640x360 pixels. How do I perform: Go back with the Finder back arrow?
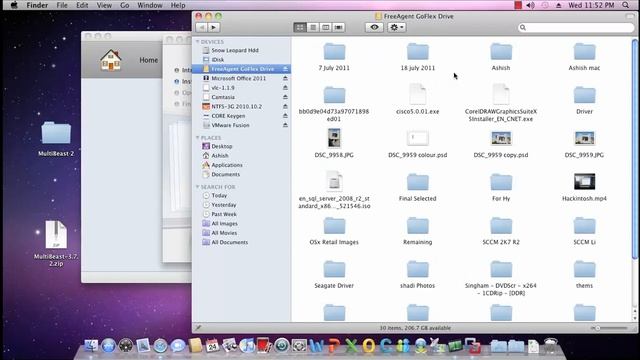tap(201, 27)
